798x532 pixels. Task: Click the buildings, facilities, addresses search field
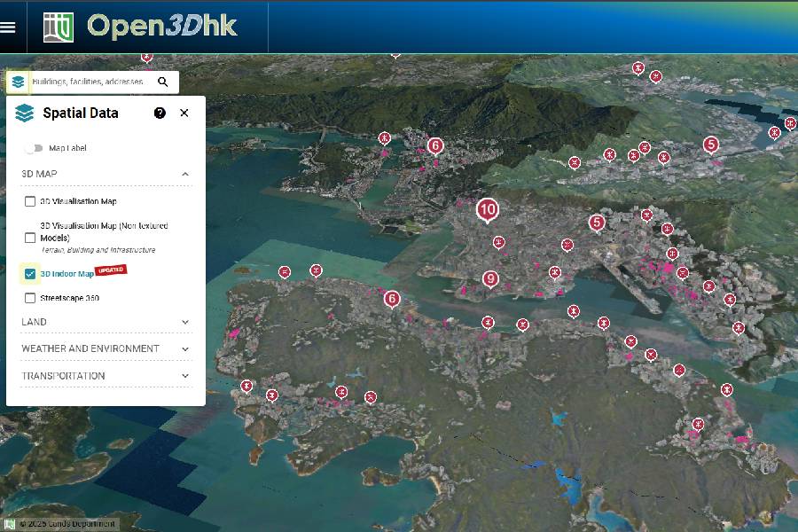click(89, 82)
